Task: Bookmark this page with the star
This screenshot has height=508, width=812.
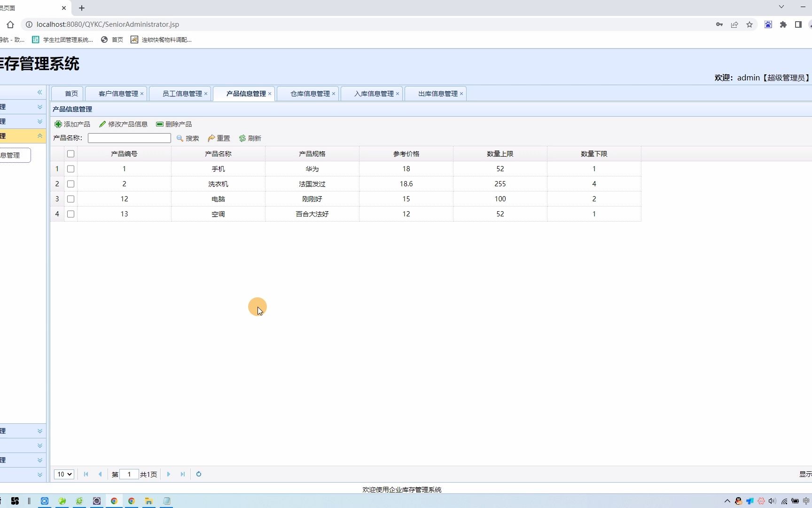Action: pos(750,24)
